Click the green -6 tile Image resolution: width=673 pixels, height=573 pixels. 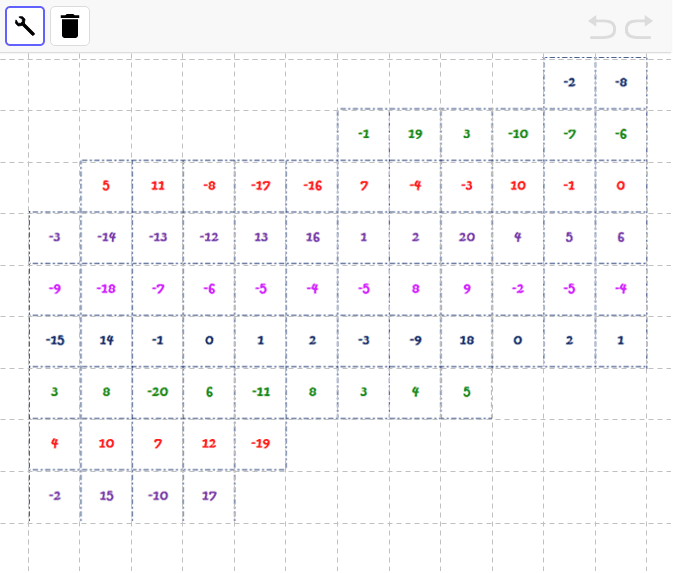(621, 134)
